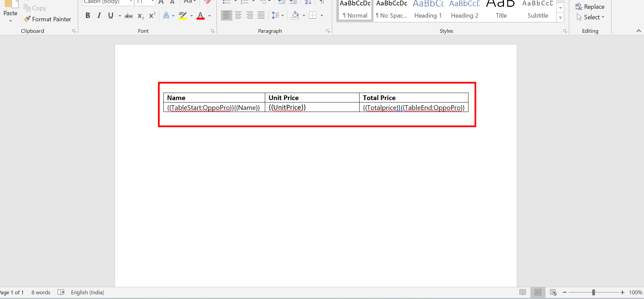The height and width of the screenshot is (299, 644).
Task: Expand the font color dropdown arrow
Action: [210, 16]
